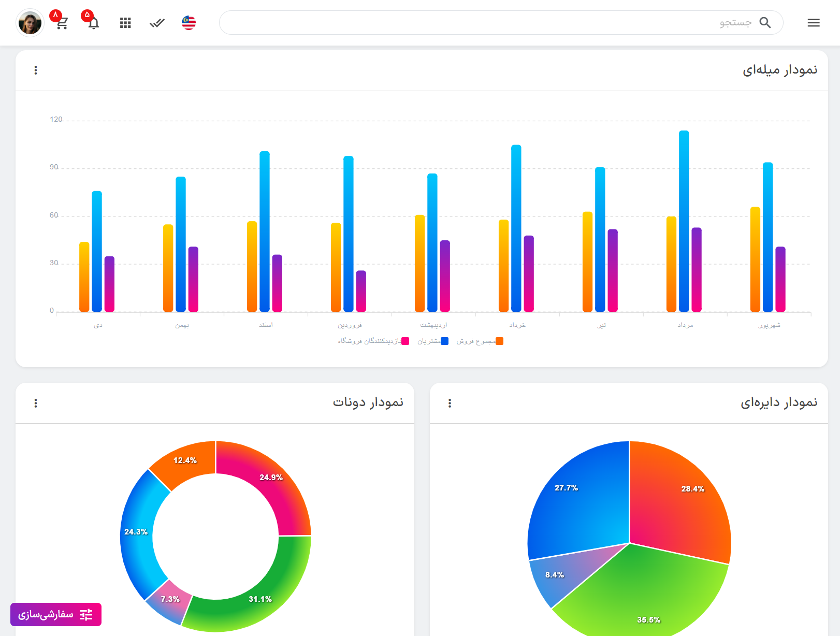The image size is (840, 636).
Task: Toggle the مشتریان legend series
Action: pyautogui.click(x=433, y=341)
